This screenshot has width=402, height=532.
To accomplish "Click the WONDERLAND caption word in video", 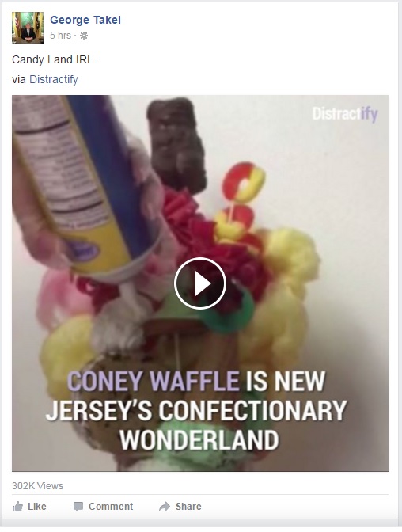I will pyautogui.click(x=199, y=440).
